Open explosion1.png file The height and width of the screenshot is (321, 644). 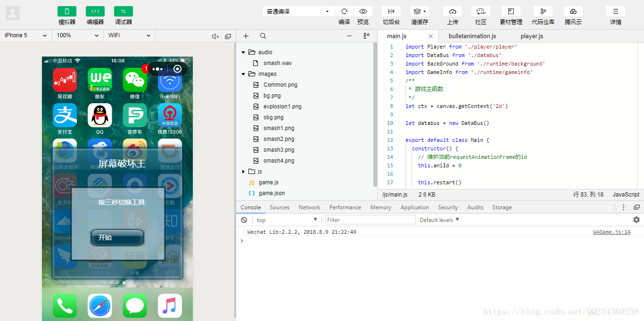pyautogui.click(x=282, y=107)
